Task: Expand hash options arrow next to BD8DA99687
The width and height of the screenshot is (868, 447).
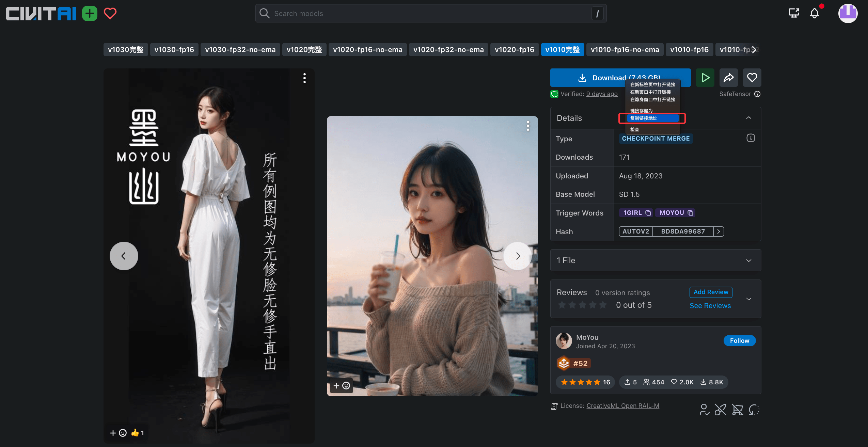Action: tap(719, 232)
